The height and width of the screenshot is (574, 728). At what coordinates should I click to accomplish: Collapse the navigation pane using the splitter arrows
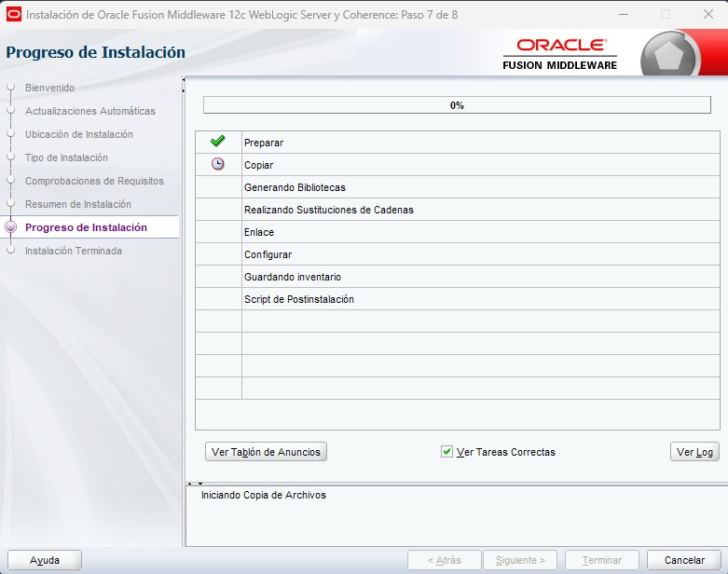click(x=184, y=80)
